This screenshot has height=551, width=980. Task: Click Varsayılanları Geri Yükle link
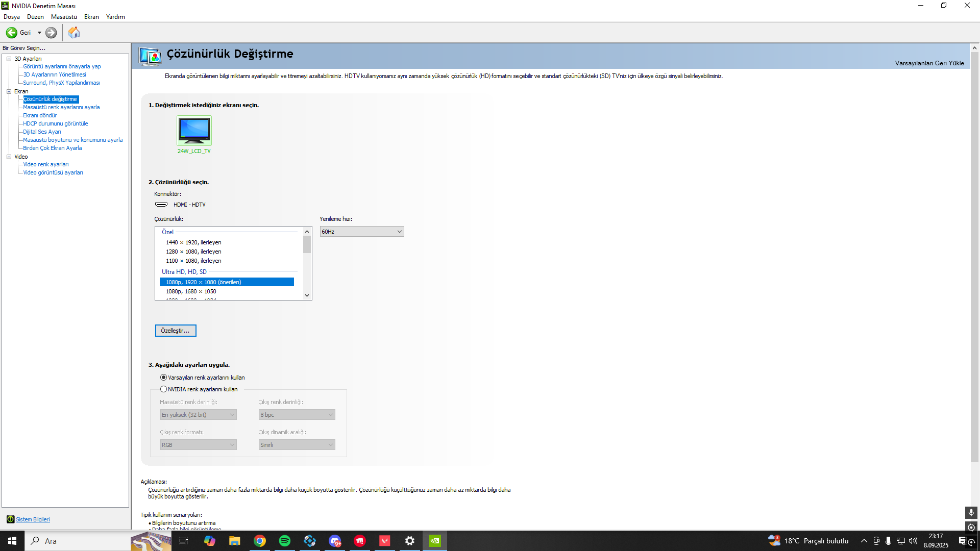tap(929, 63)
